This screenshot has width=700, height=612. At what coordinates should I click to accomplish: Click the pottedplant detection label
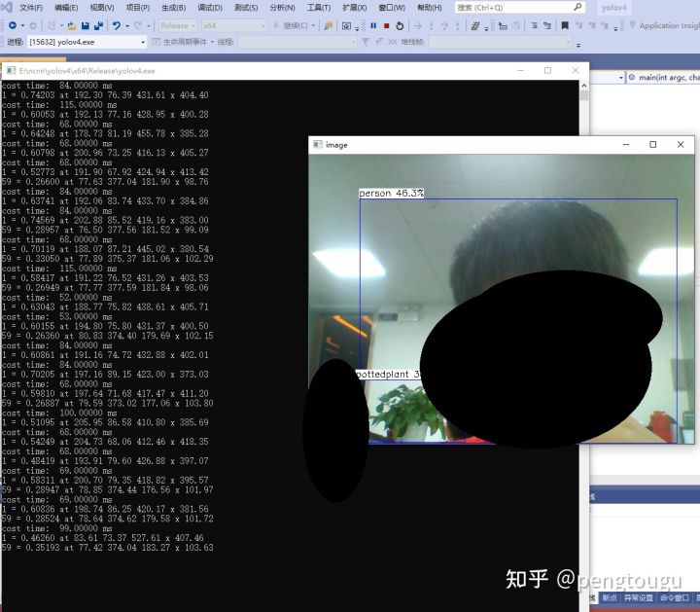[x=388, y=375]
